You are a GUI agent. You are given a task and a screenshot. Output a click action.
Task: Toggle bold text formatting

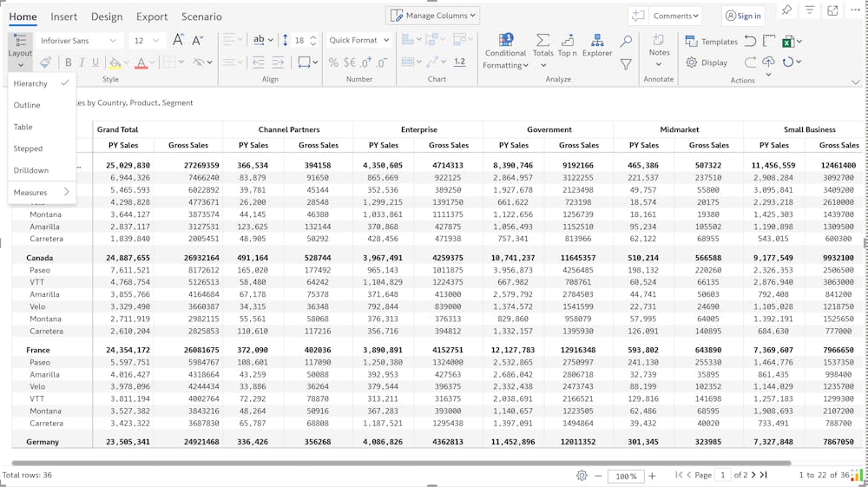(69, 63)
